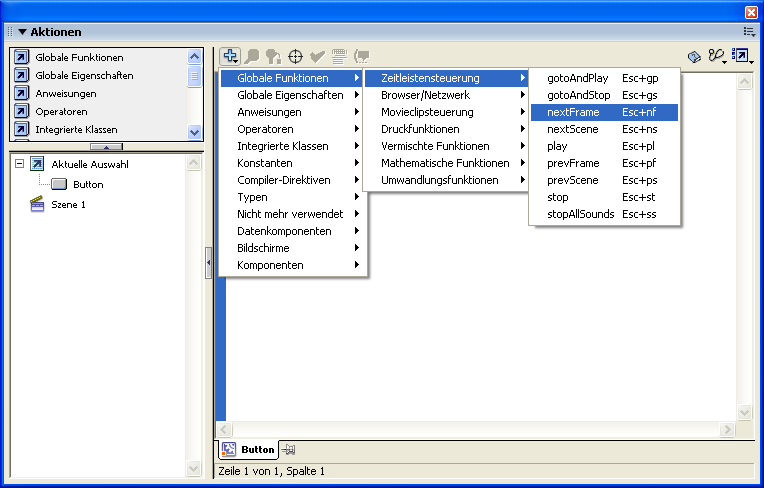
Task: Click the add script item plus button
Action: pyautogui.click(x=230, y=57)
